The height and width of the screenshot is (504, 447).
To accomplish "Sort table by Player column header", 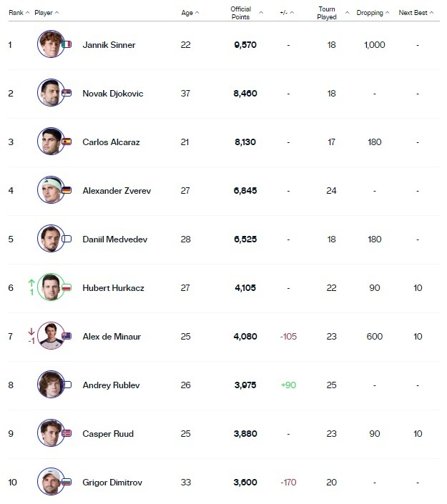I will click(46, 13).
